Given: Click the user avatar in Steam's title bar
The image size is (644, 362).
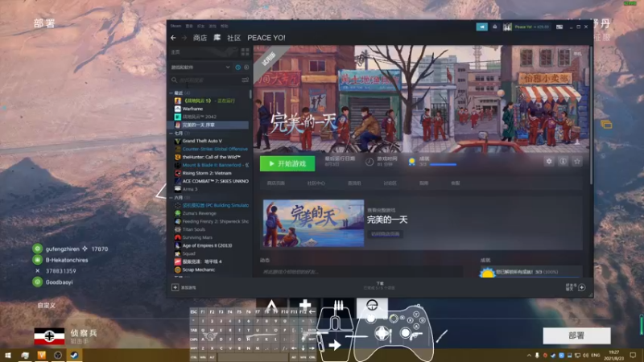Looking at the screenshot, I should [507, 27].
